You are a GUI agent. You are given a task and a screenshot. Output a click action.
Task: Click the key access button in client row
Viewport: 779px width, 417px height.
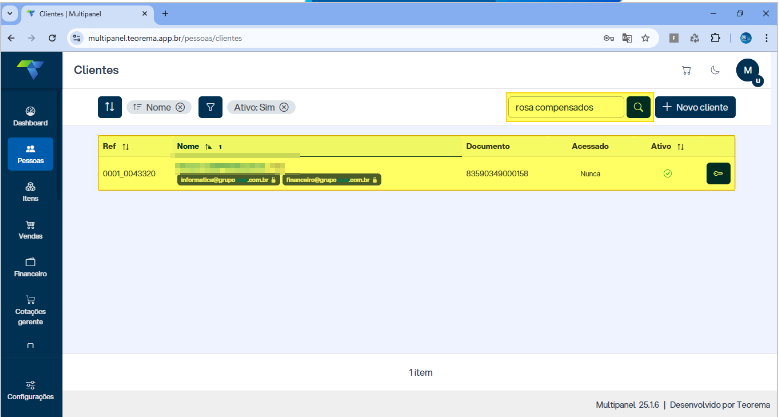click(718, 173)
